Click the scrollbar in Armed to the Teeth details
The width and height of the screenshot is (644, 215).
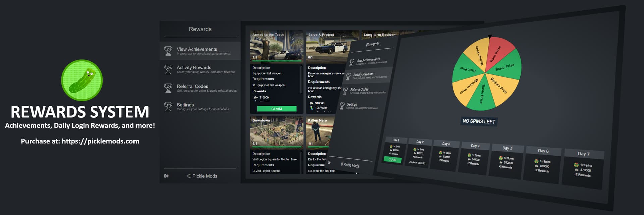pos(301,79)
